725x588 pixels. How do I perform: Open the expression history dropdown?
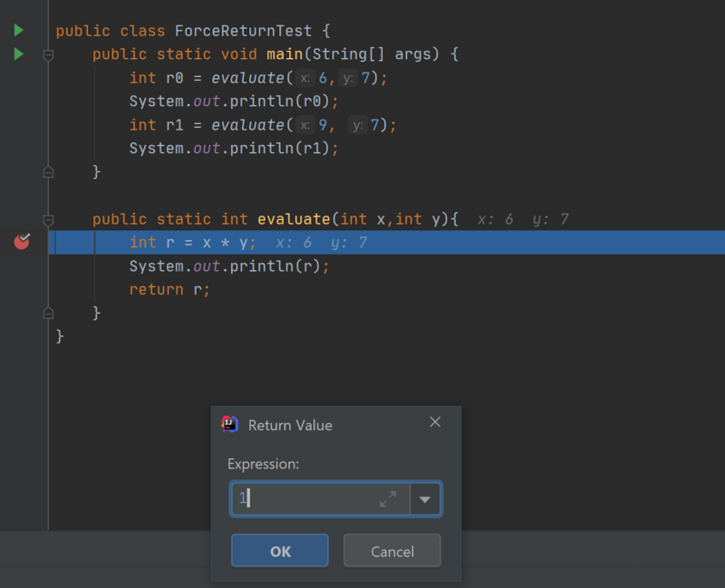pyautogui.click(x=425, y=499)
